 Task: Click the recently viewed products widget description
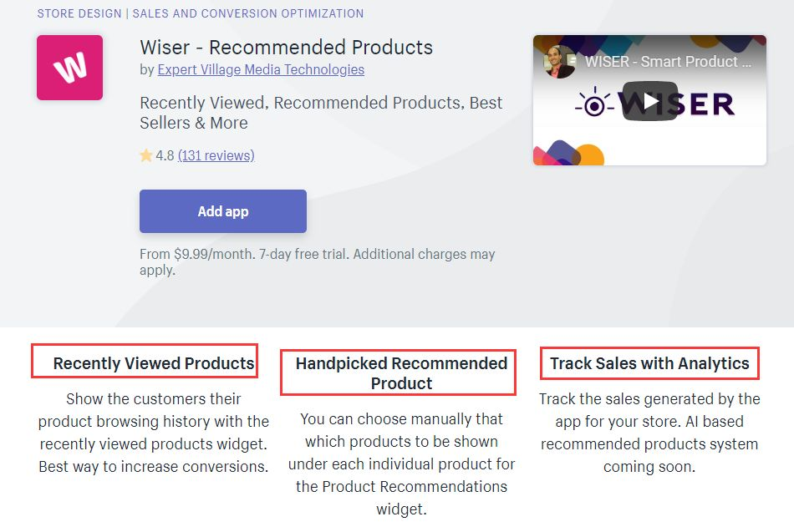point(154,433)
